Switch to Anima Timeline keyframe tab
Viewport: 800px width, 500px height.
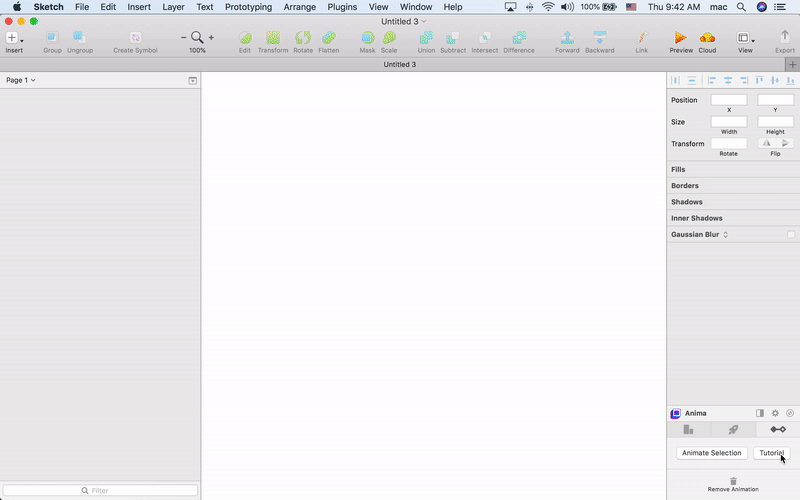pos(778,430)
